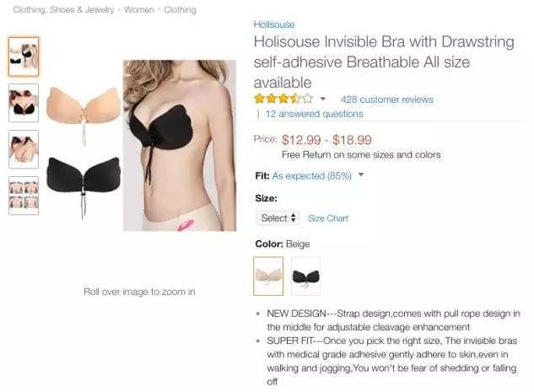534x392 pixels.
Task: Open the fourth thumbnail with four-photo grid
Action: 24,196
